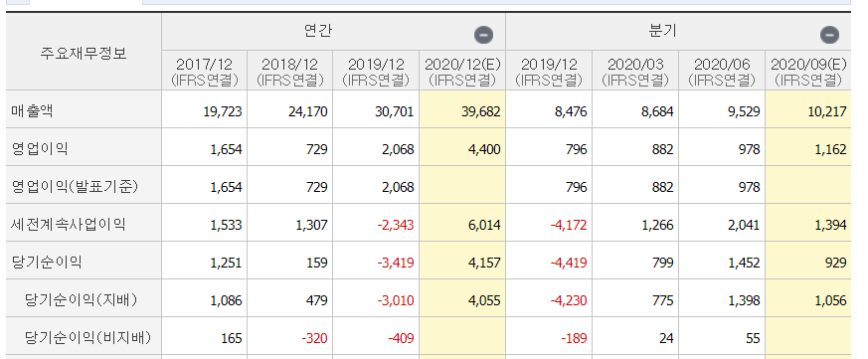
Task: Select 2017/12 net income 1,251
Action: (226, 263)
